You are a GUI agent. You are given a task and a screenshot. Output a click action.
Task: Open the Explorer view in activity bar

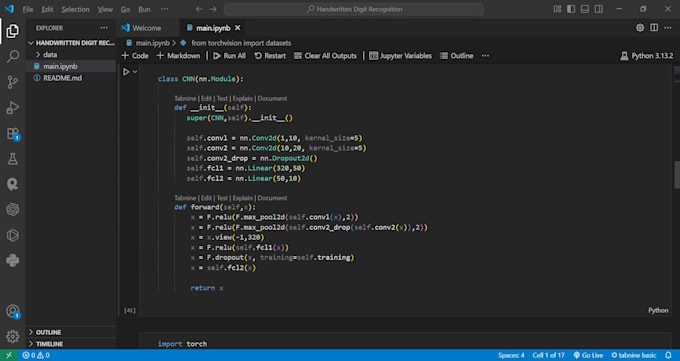point(13,31)
